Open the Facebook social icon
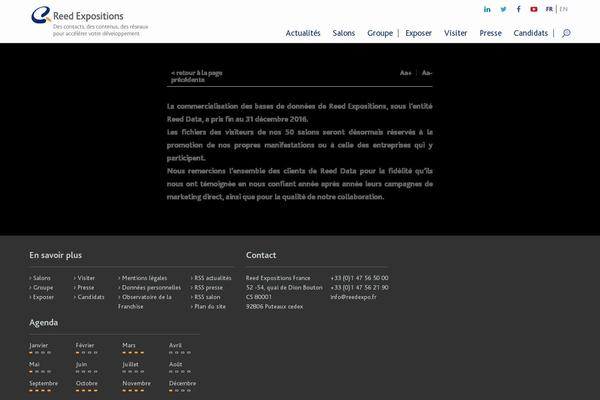Screen dimensions: 600x400 pos(518,9)
